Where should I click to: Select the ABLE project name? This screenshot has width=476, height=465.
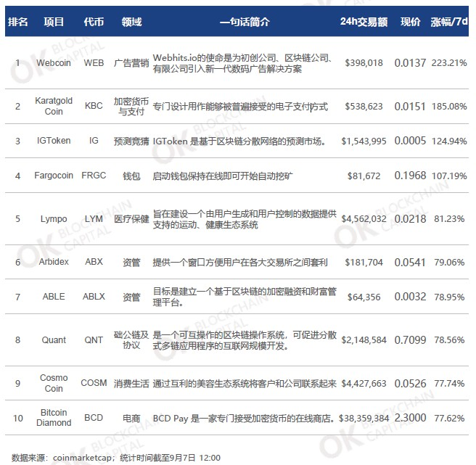54,296
